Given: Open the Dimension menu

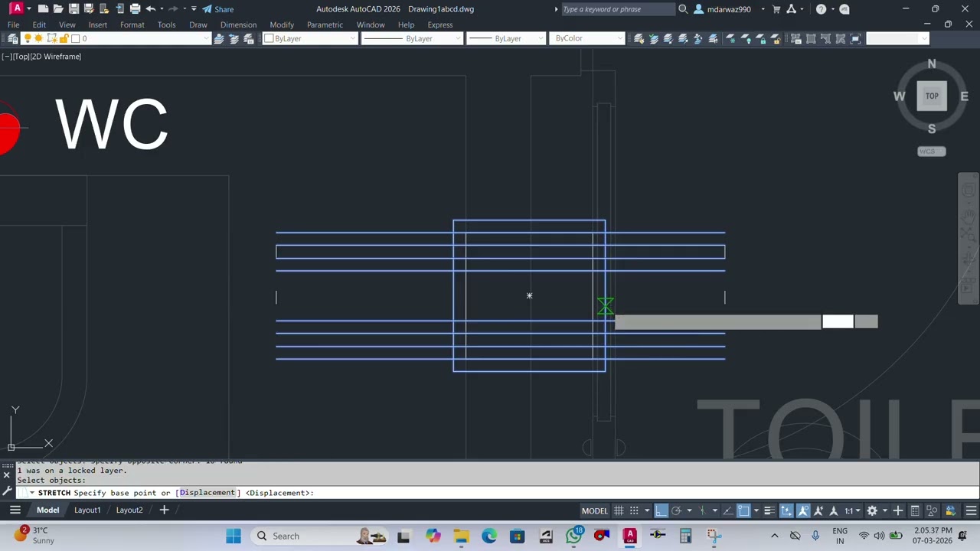Looking at the screenshot, I should 238,24.
